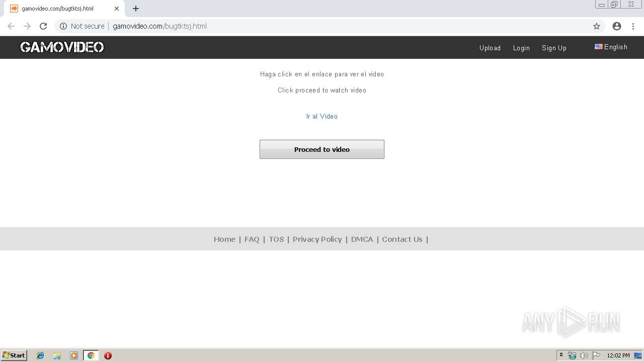Click the 12:02 PM taskbar clock

click(x=618, y=355)
